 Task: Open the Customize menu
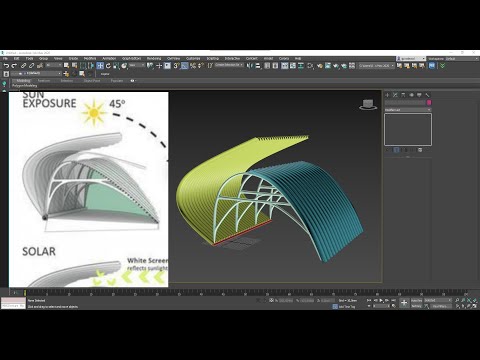193,58
